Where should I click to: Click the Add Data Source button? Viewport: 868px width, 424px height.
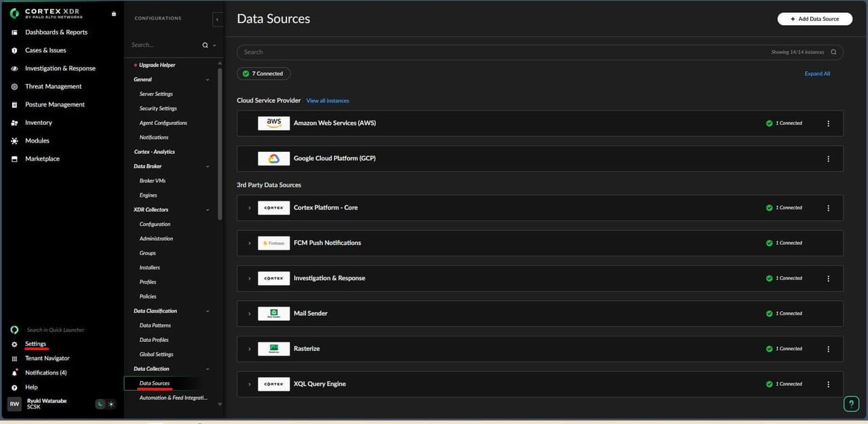pos(814,19)
